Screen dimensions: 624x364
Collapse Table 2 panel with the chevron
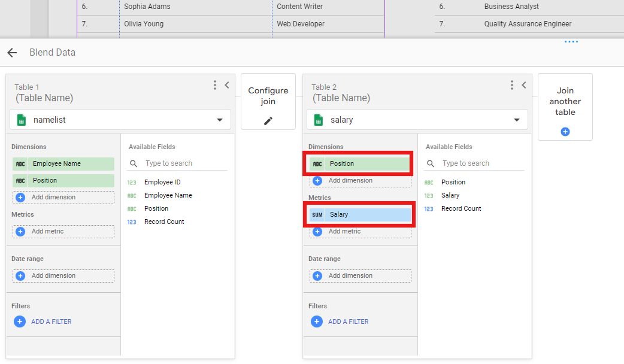(524, 85)
